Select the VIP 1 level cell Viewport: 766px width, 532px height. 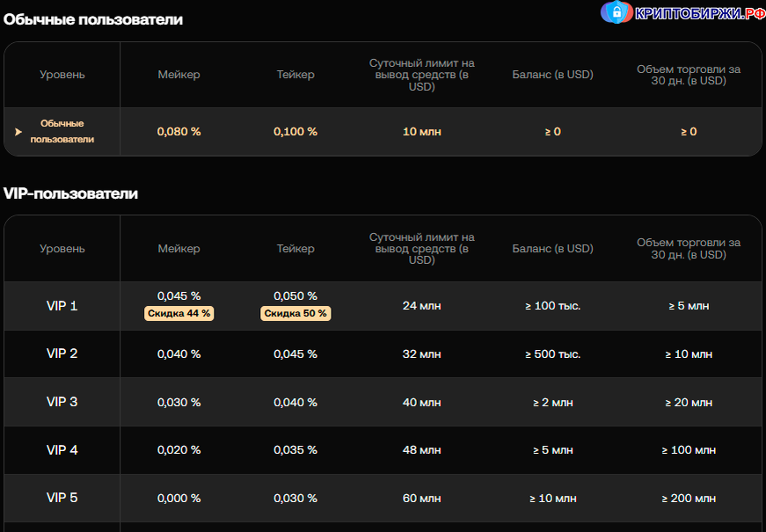(62, 306)
